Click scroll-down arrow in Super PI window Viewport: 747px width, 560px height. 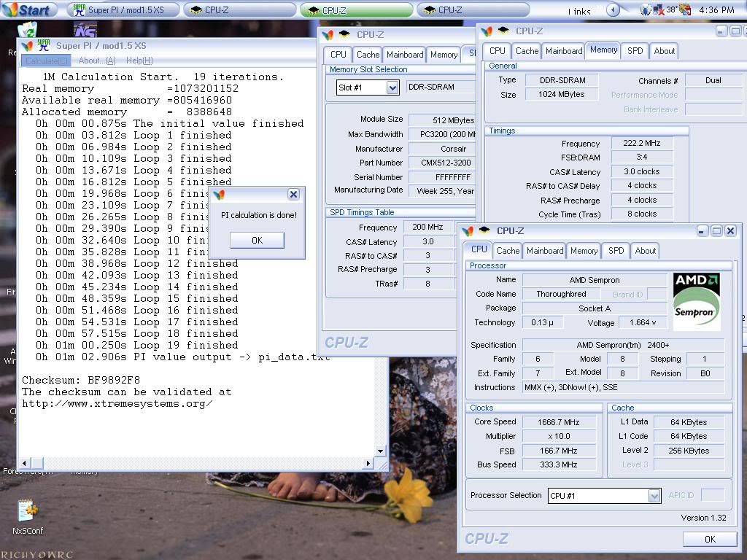pos(380,451)
